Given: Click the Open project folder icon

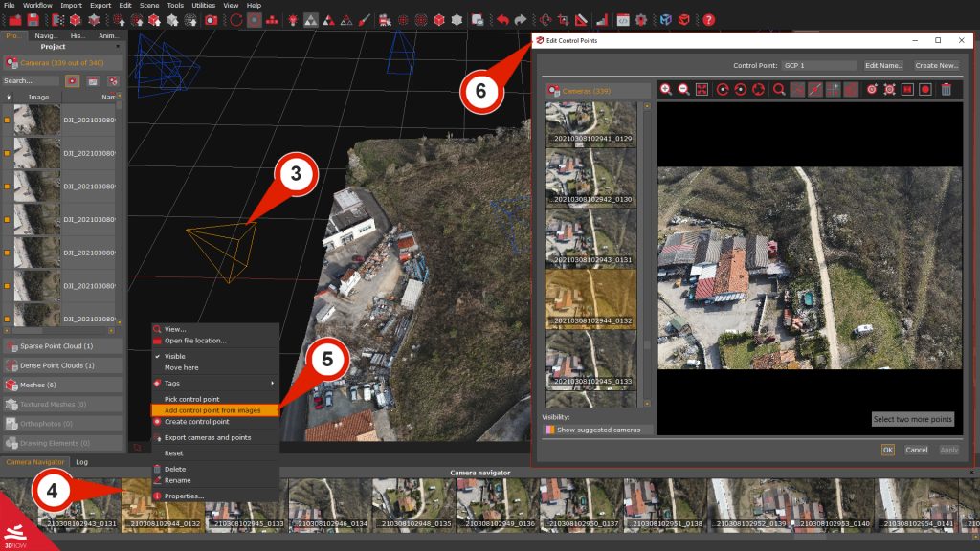Looking at the screenshot, I should click(x=15, y=20).
